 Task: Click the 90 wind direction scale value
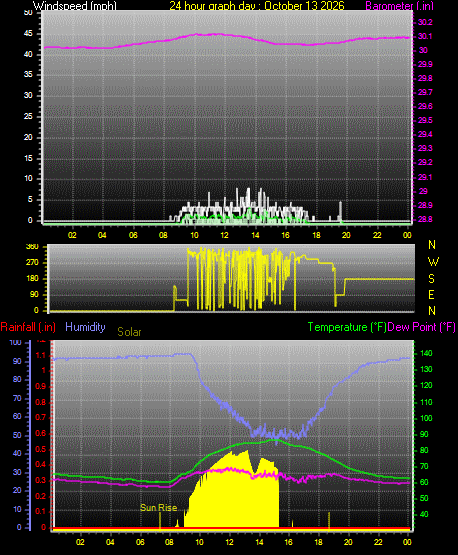click(34, 294)
